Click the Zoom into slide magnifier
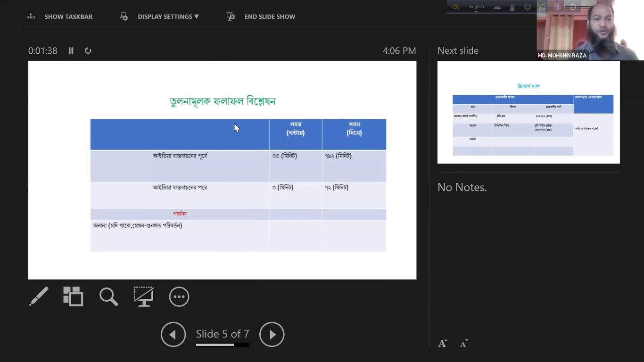644x362 pixels. [x=108, y=296]
